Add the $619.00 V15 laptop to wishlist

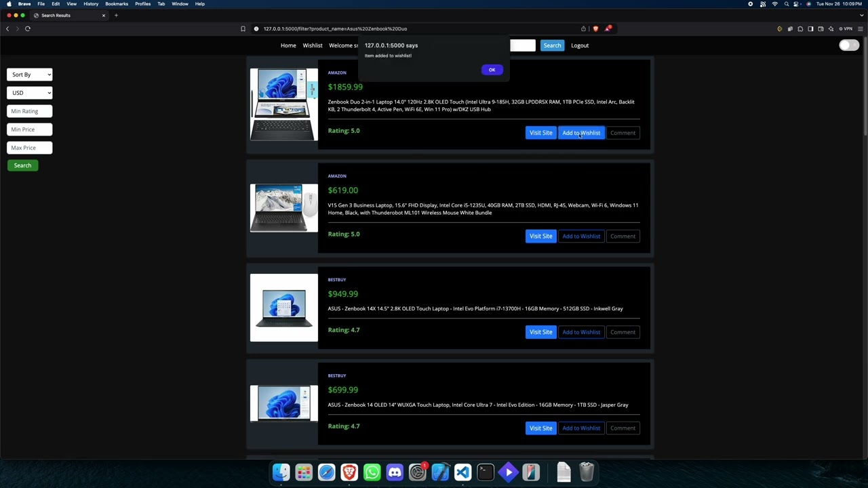(x=581, y=236)
